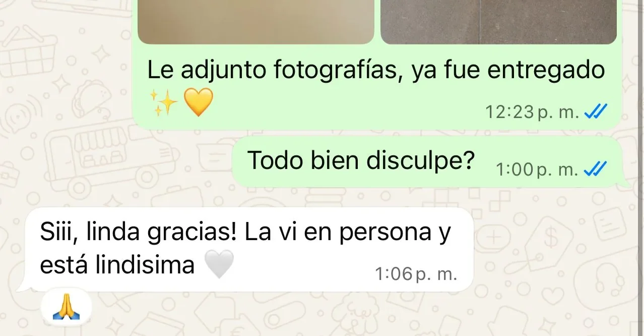Tap the 12:23 p. m. timestamp
Screen dimensions: 644x336
532,111
